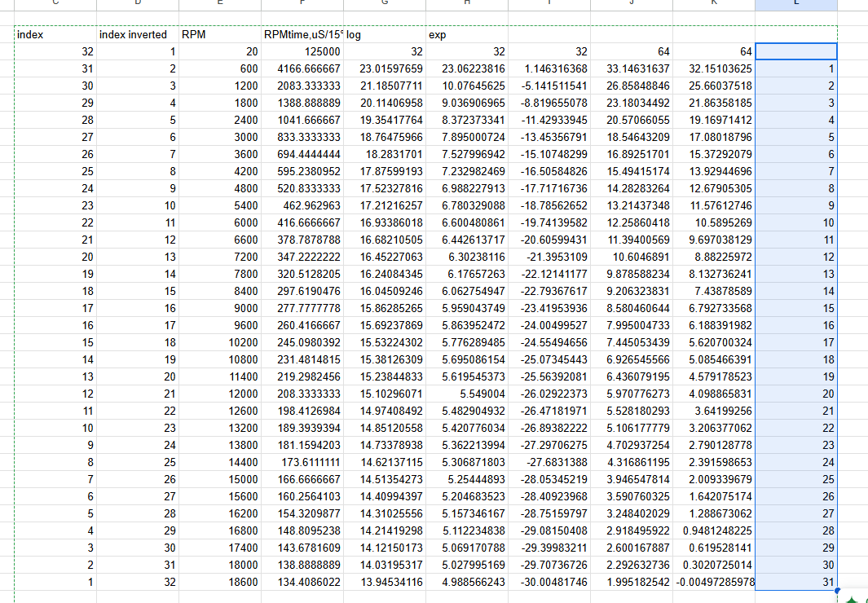Click RPM cell showing 11400
This screenshot has height=603, width=868.
[x=220, y=376]
